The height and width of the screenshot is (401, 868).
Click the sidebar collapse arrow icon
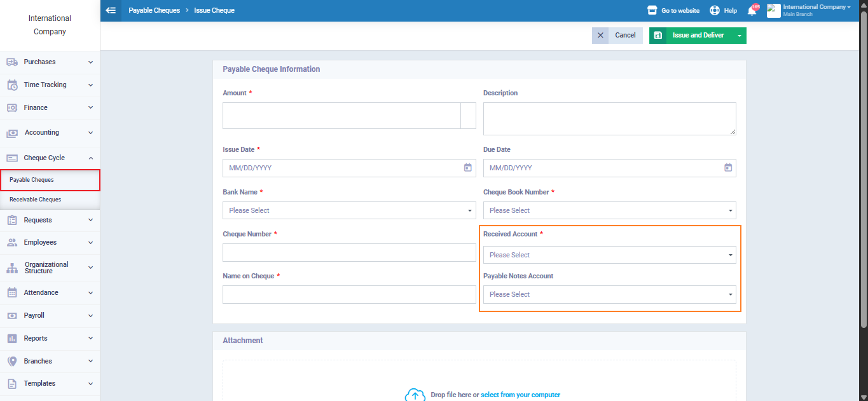[x=111, y=10]
